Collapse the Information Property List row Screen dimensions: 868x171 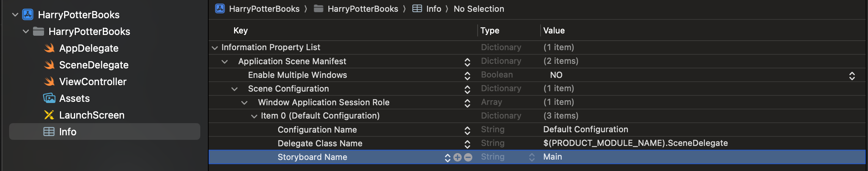point(215,47)
